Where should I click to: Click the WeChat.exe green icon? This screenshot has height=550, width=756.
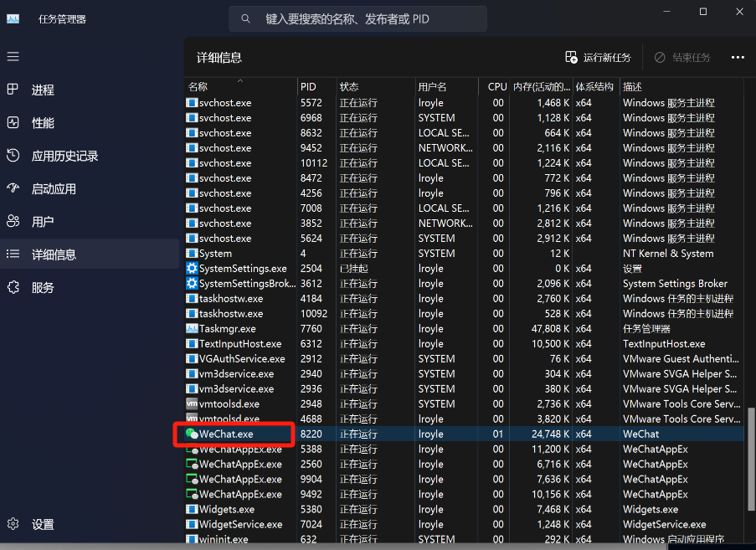pos(192,434)
